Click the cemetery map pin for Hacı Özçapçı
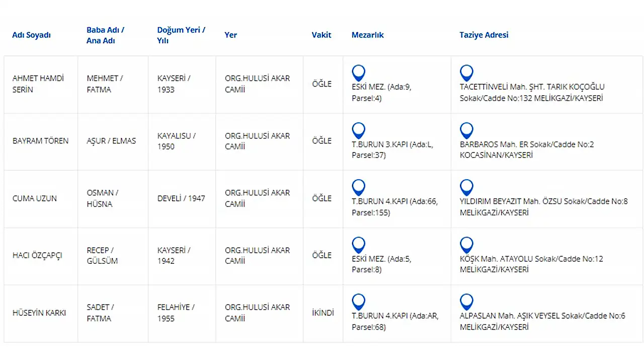 click(358, 245)
